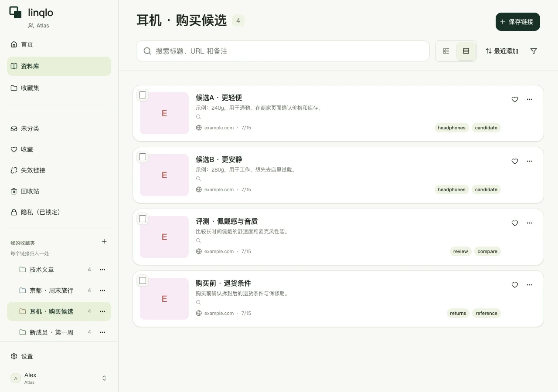Open 收藏 favorites list
The width and height of the screenshot is (558, 392).
(59, 149)
